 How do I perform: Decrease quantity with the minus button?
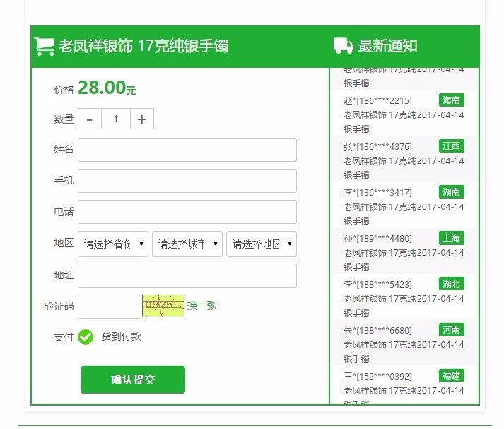coord(90,119)
